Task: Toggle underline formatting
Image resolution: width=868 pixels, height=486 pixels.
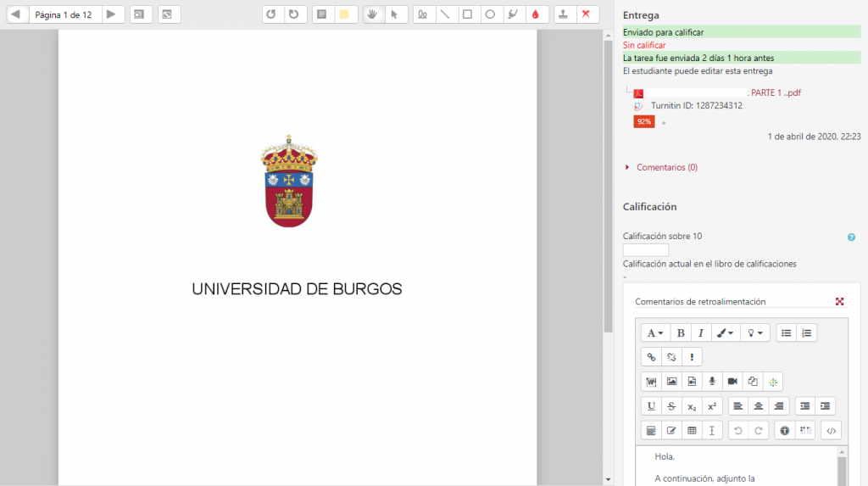Action: click(x=652, y=406)
